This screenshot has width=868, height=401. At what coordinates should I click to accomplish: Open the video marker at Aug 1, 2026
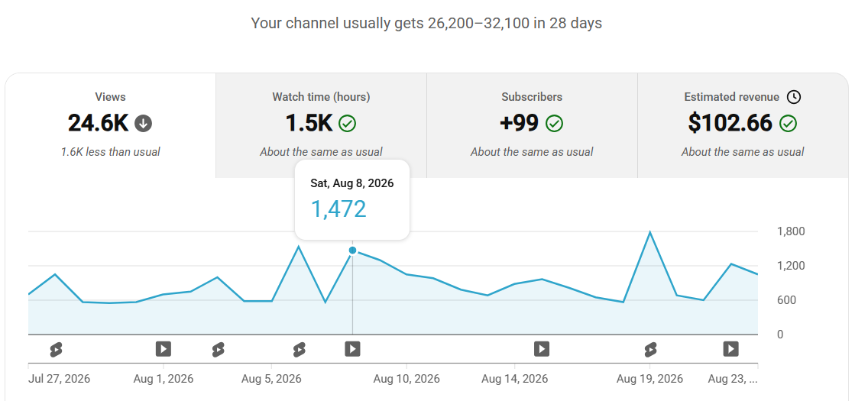click(x=163, y=349)
